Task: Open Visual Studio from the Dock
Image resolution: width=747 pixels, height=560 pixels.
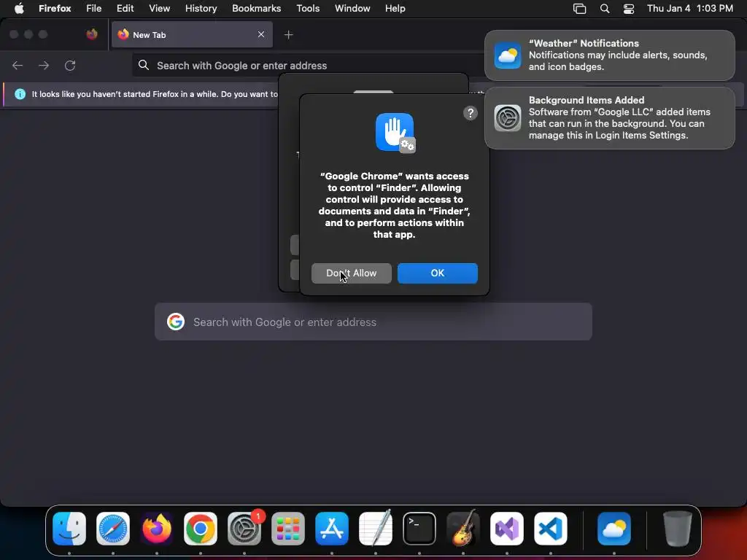Action: click(x=507, y=529)
